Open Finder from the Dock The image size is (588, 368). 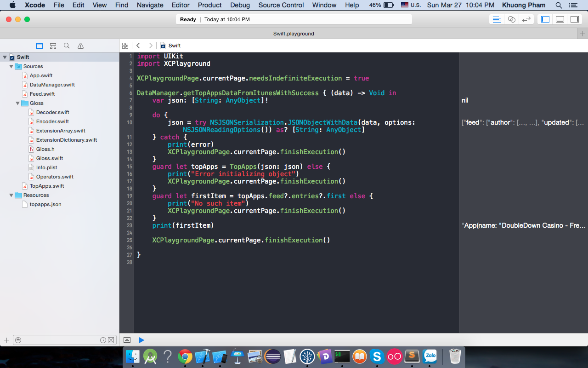coord(133,356)
